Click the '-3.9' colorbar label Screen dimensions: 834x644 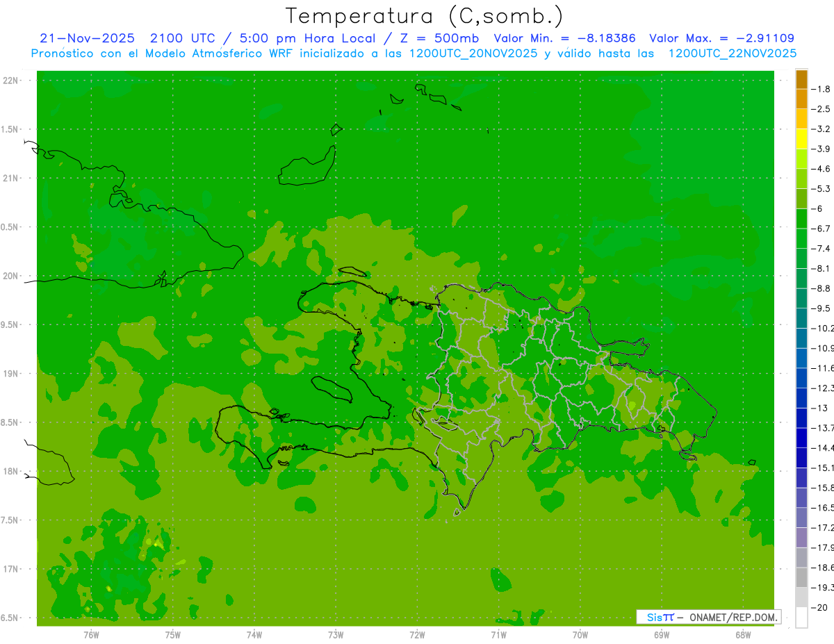pyautogui.click(x=821, y=149)
